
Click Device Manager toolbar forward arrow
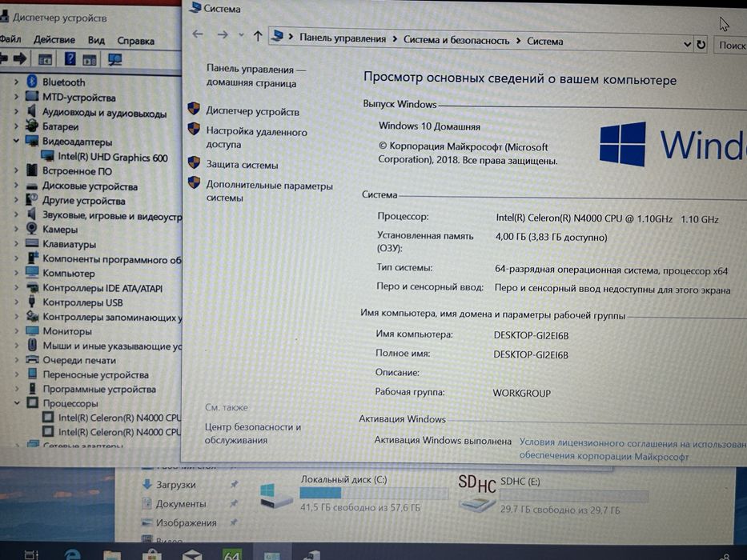(x=20, y=58)
